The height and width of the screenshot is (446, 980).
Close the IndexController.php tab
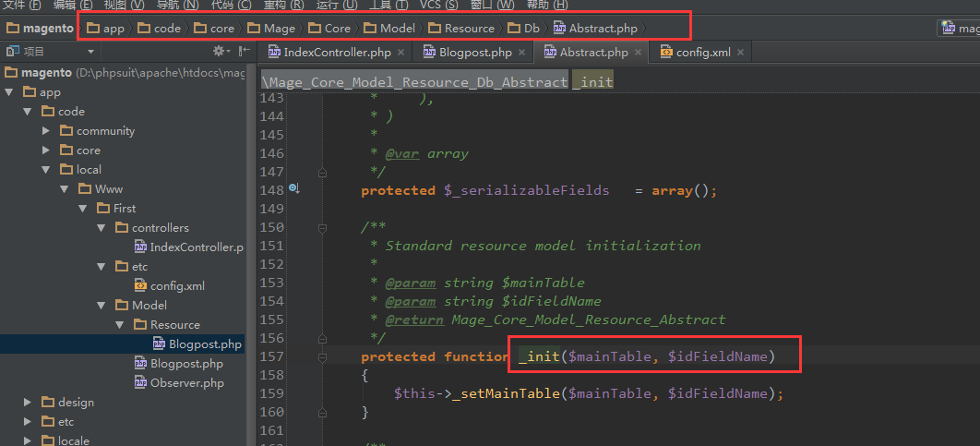click(401, 53)
